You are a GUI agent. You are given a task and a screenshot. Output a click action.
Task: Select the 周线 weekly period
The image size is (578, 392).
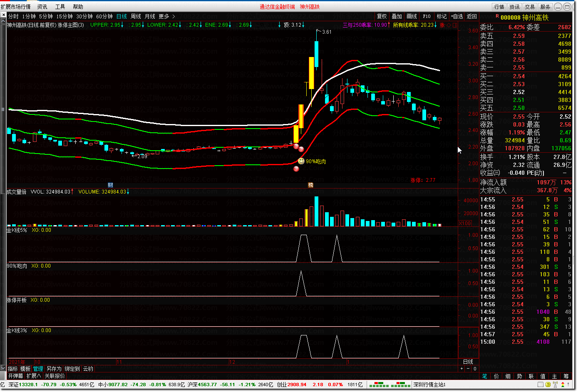pyautogui.click(x=136, y=16)
